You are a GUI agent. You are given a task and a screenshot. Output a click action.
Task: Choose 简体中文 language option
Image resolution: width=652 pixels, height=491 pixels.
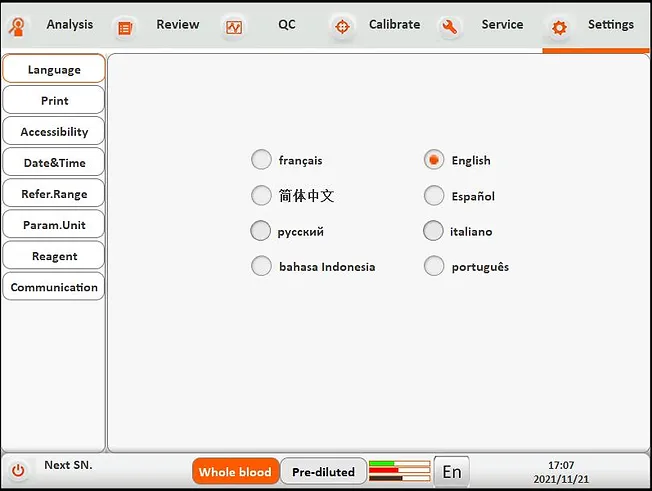(261, 195)
